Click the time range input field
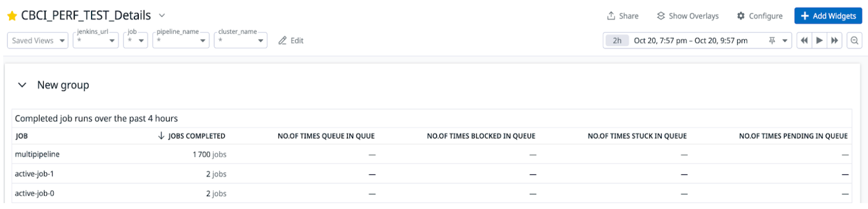This screenshot has width=868, height=209. [691, 41]
